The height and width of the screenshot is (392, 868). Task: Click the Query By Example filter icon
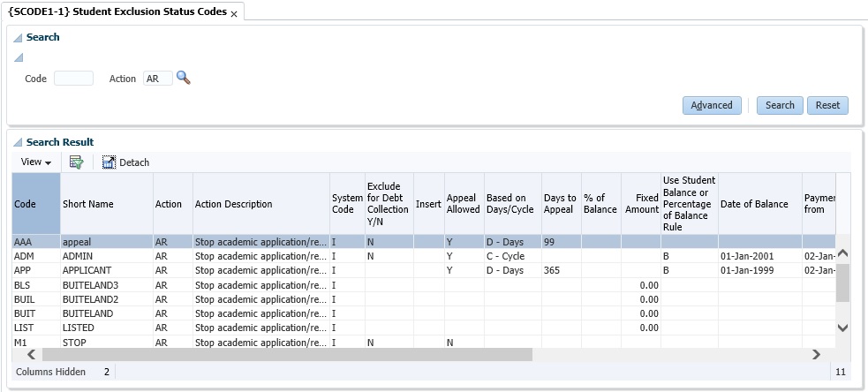(76, 162)
